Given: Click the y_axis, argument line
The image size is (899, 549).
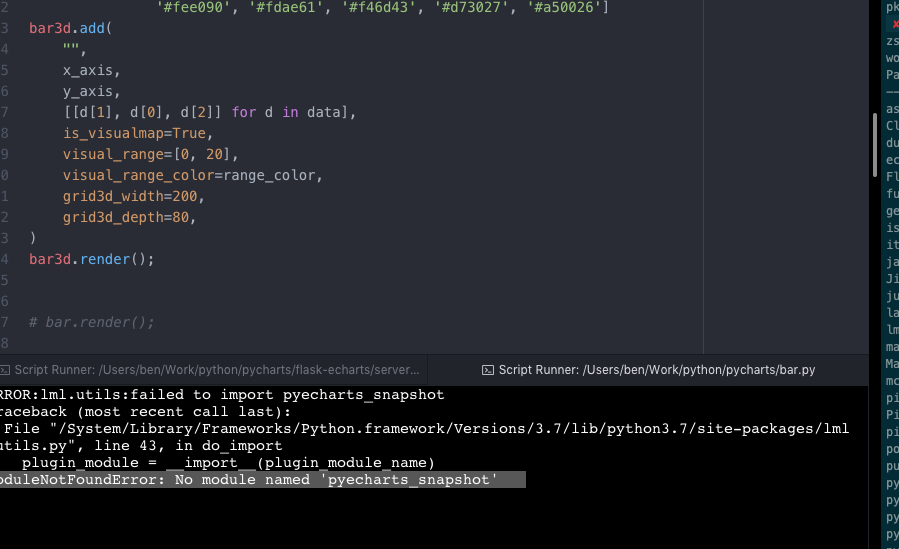Looking at the screenshot, I should tap(91, 91).
